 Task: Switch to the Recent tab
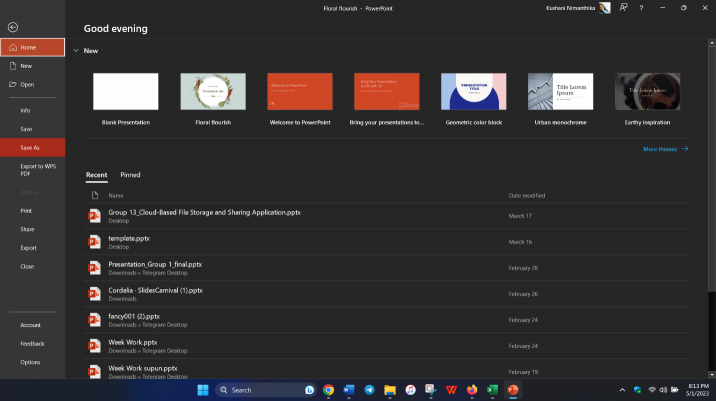pyautogui.click(x=96, y=175)
